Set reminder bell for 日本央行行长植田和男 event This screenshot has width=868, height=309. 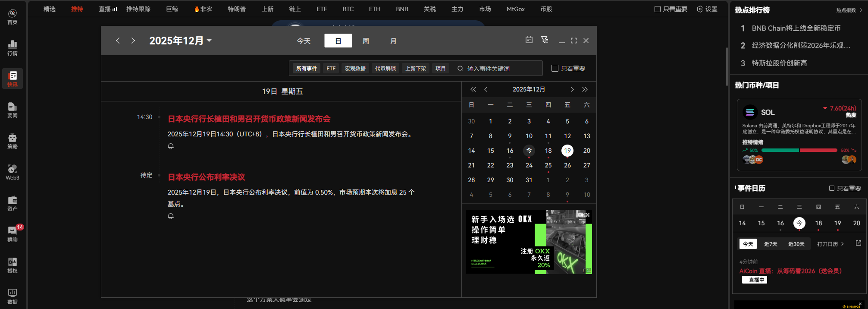pos(171,146)
